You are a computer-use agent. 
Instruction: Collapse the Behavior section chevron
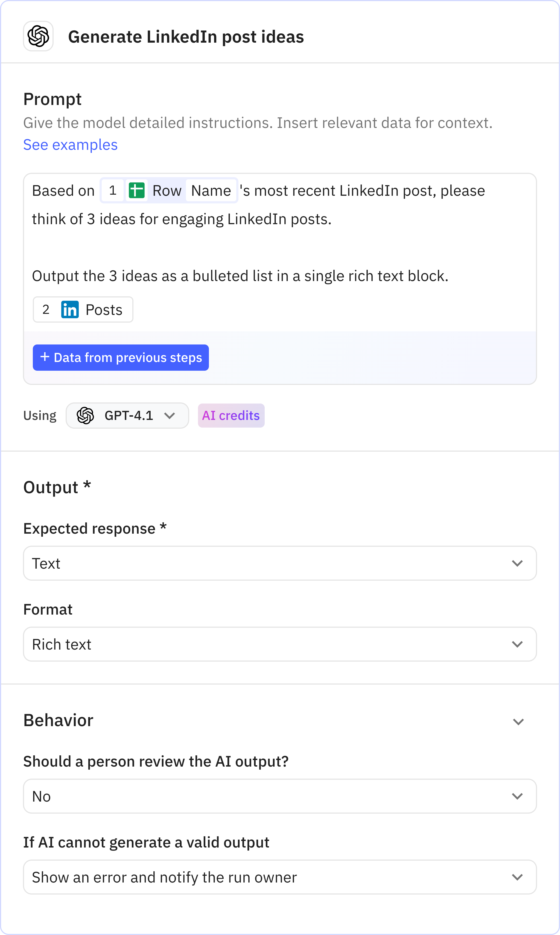[518, 721]
